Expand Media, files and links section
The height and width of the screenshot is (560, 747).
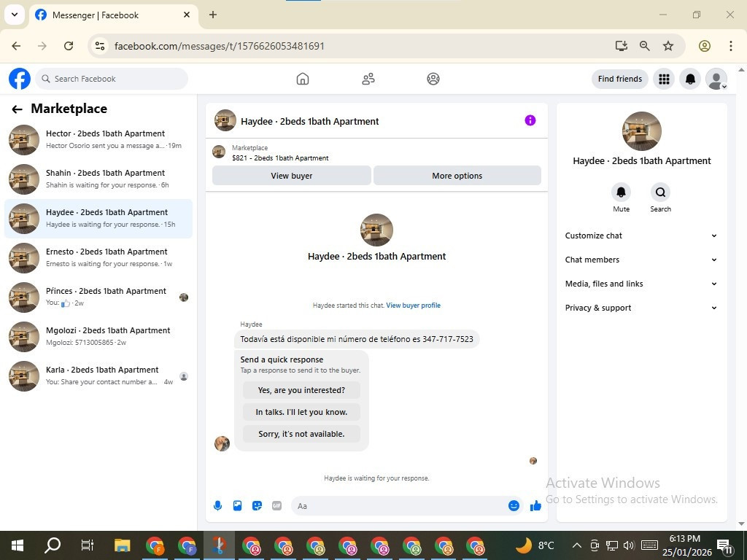tap(640, 284)
